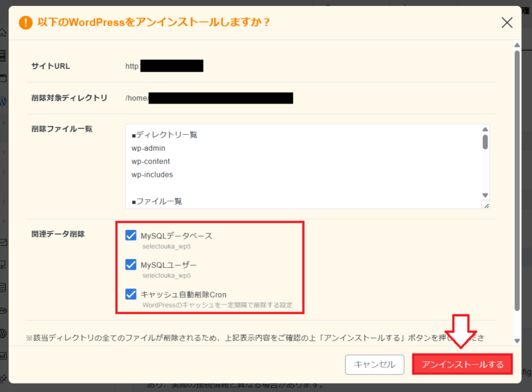The width and height of the screenshot is (532, 392).
Task: Select wp-includes in the file list
Action: (x=152, y=175)
